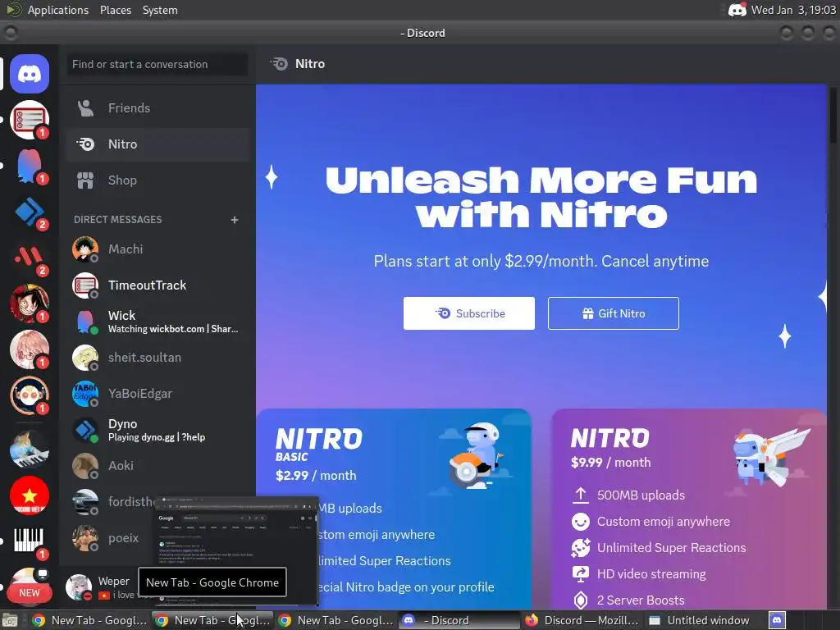The image size is (840, 630).
Task: Open the Luffy straw hat server icon
Action: pyautogui.click(x=30, y=304)
